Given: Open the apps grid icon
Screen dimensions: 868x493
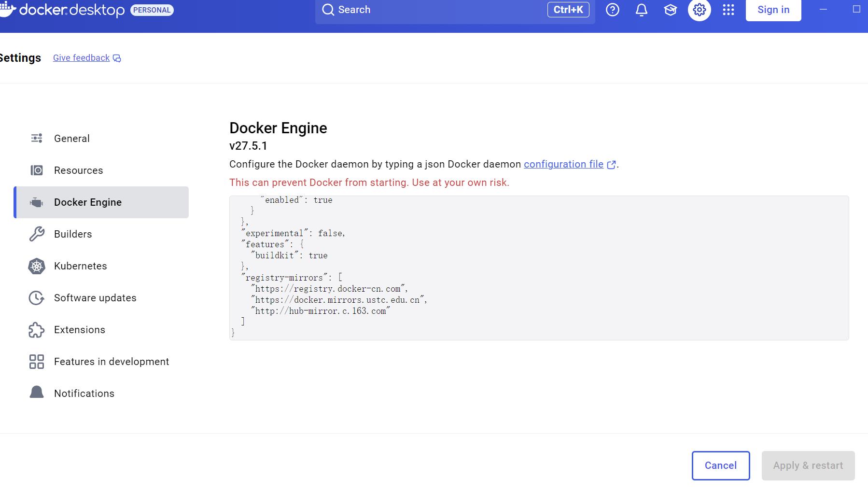Looking at the screenshot, I should click(728, 10).
